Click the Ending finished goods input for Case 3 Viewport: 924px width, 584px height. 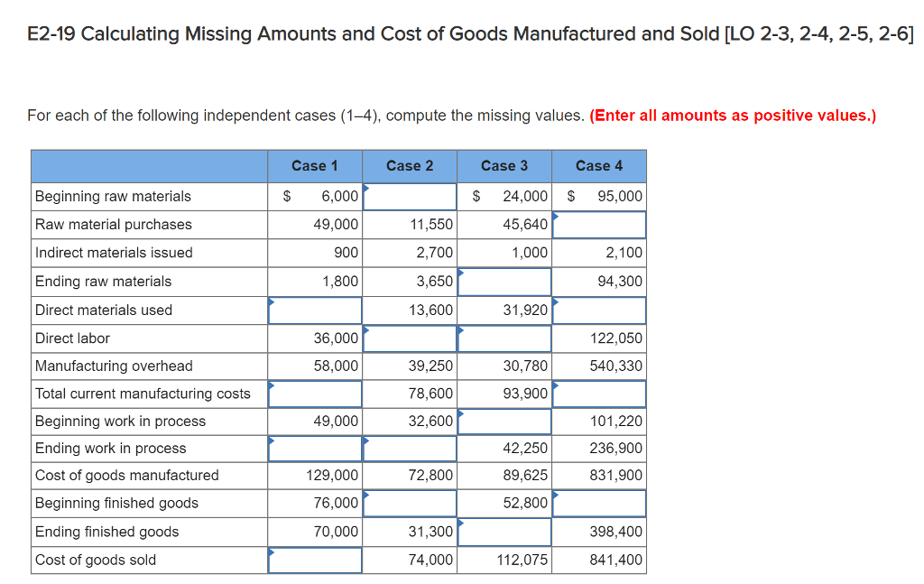tap(504, 532)
